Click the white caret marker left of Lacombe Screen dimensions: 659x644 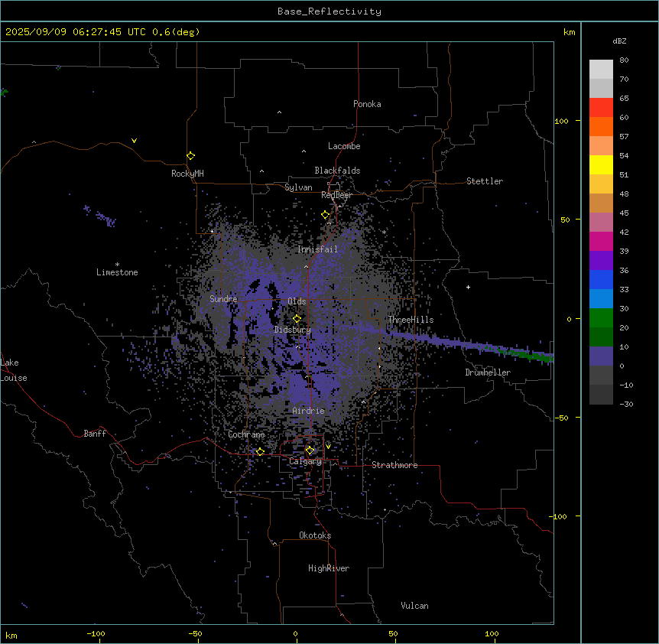[304, 151]
